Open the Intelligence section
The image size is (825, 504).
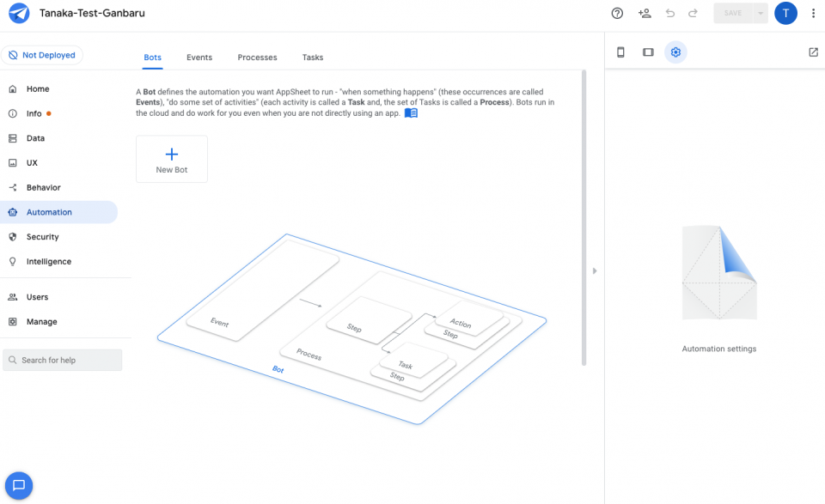59,262
